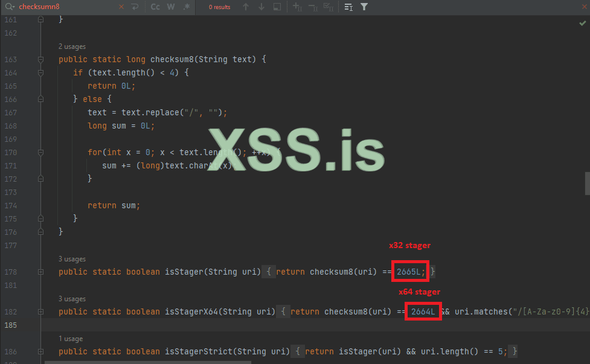Click the folded brace after isStagerX64(String uri)
Screen dimensions: 590x364
pyautogui.click(x=283, y=311)
